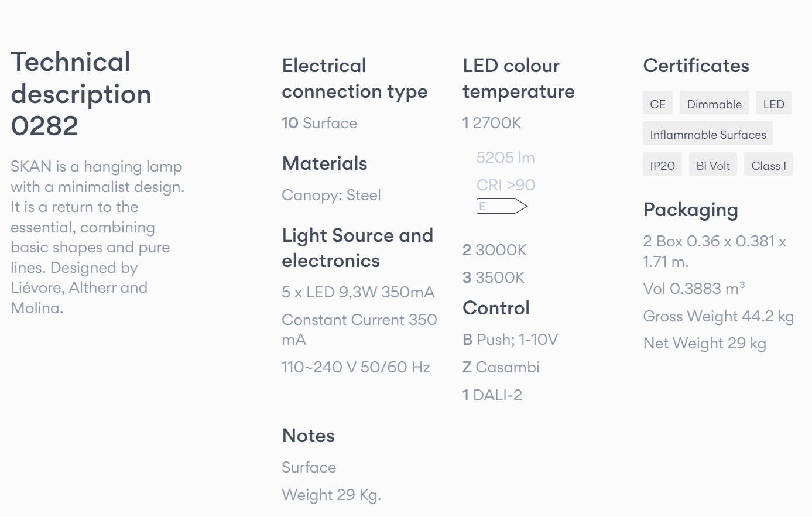This screenshot has height=517, width=812.
Task: Click the LED colour temperature heading
Action: [x=519, y=78]
